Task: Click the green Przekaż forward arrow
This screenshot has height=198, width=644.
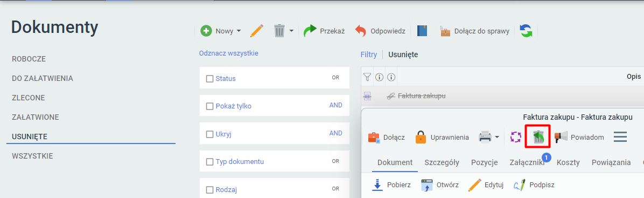Action: [x=310, y=31]
